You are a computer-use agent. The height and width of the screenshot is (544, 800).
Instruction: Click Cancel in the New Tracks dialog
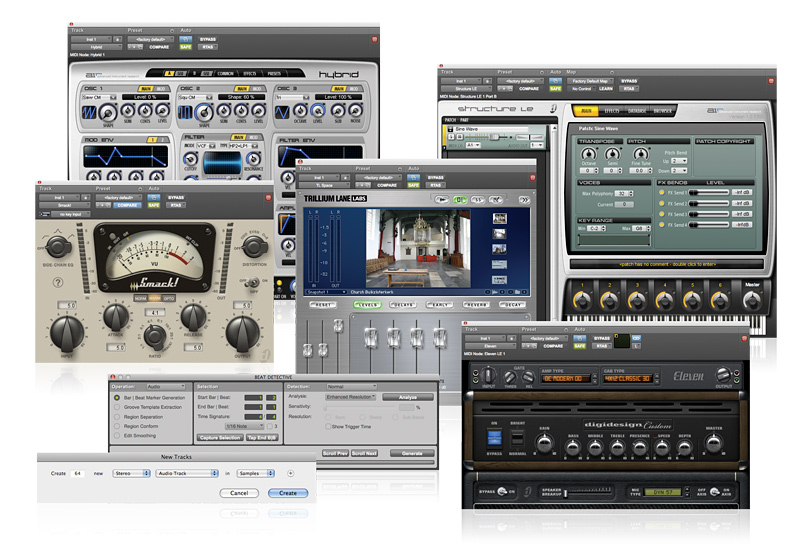(239, 493)
